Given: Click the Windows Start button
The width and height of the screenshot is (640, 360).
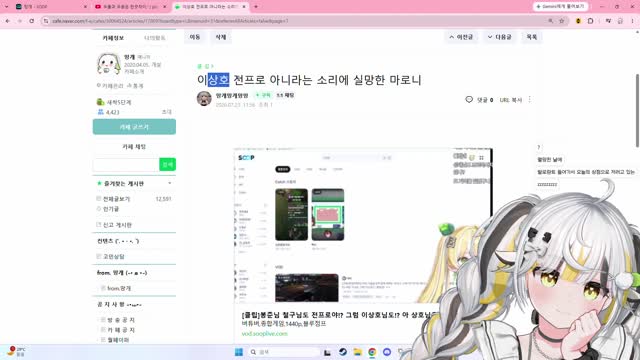Looking at the screenshot, I should tap(239, 352).
